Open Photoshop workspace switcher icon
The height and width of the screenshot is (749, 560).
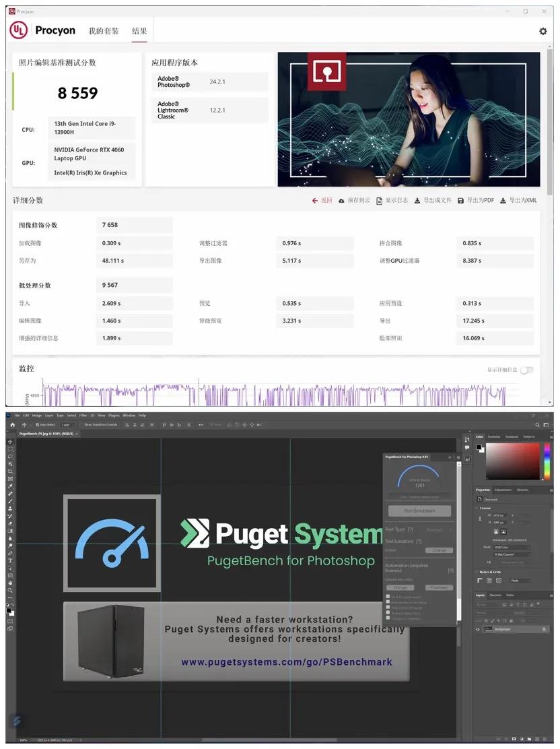(546, 425)
